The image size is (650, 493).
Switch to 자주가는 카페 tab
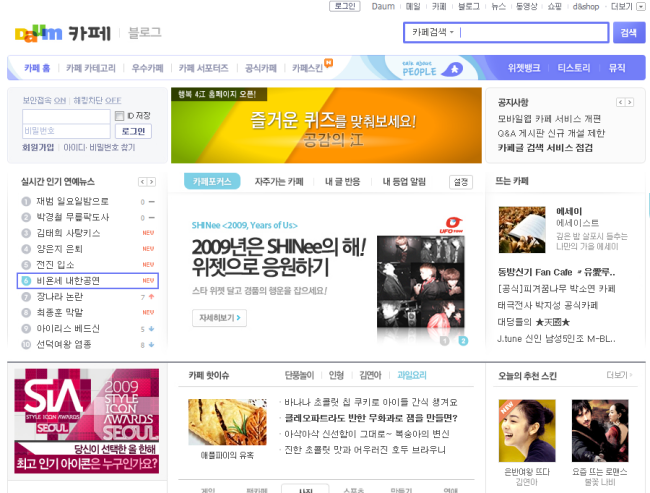pyautogui.click(x=279, y=182)
